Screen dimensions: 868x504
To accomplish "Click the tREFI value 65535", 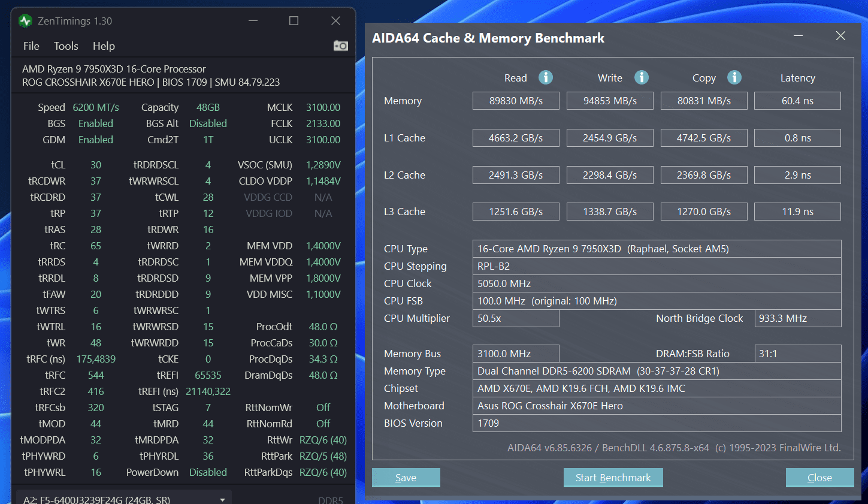I will point(208,375).
